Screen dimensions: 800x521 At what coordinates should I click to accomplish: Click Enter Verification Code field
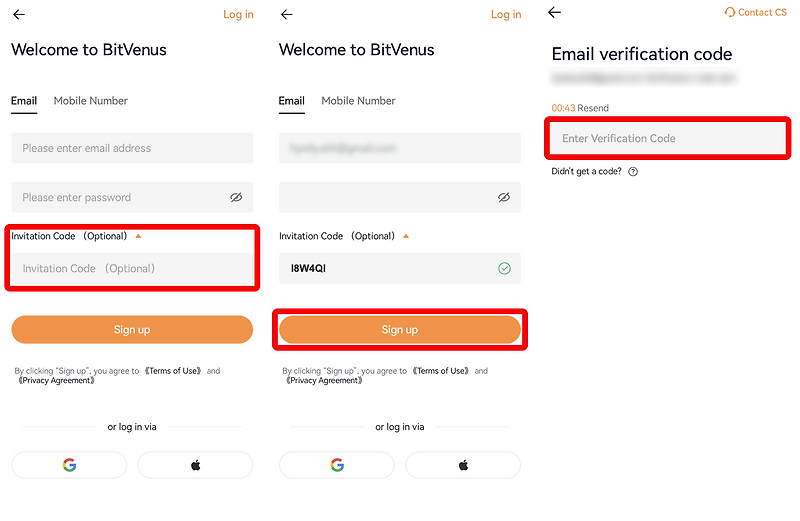(668, 138)
